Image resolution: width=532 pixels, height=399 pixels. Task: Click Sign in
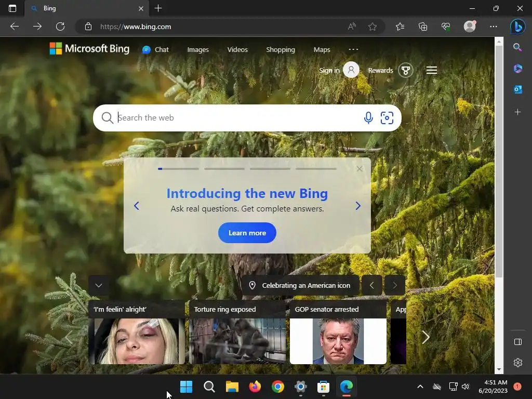[x=339, y=70]
